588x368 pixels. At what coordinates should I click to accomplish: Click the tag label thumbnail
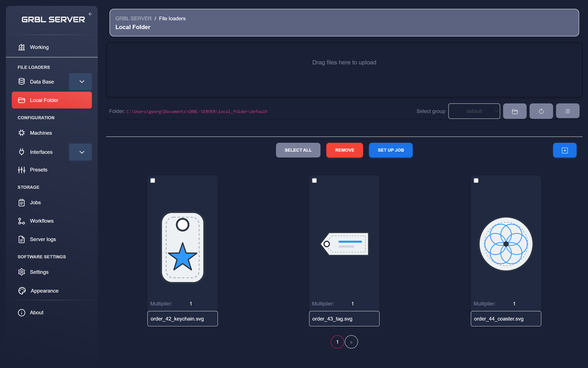pos(344,244)
